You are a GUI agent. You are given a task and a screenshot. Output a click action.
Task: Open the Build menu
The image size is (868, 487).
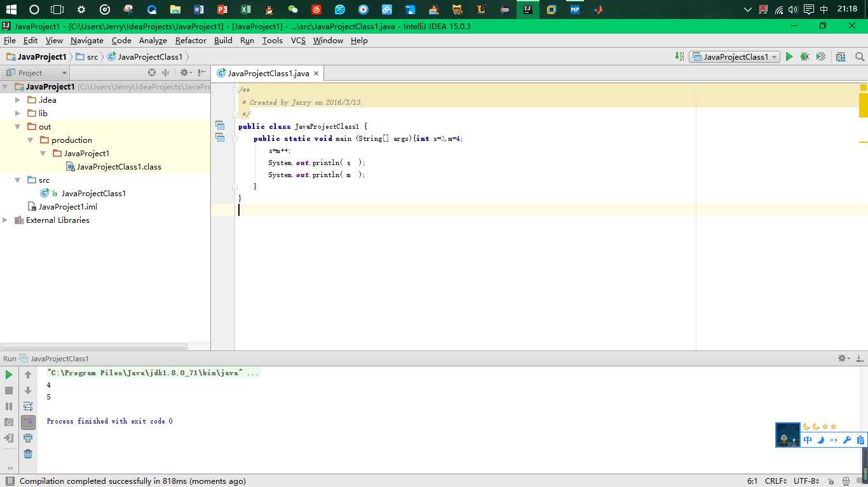coord(223,40)
